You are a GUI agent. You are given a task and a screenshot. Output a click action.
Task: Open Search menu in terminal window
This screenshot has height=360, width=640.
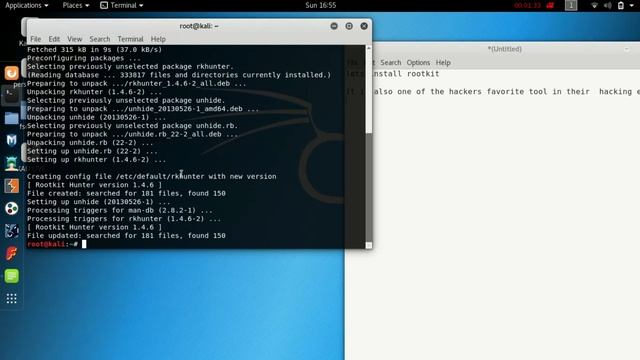click(x=100, y=39)
